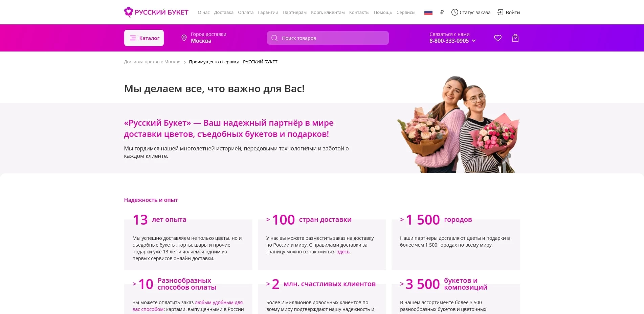
Task: Open the Гарантии menu item
Action: pos(268,13)
